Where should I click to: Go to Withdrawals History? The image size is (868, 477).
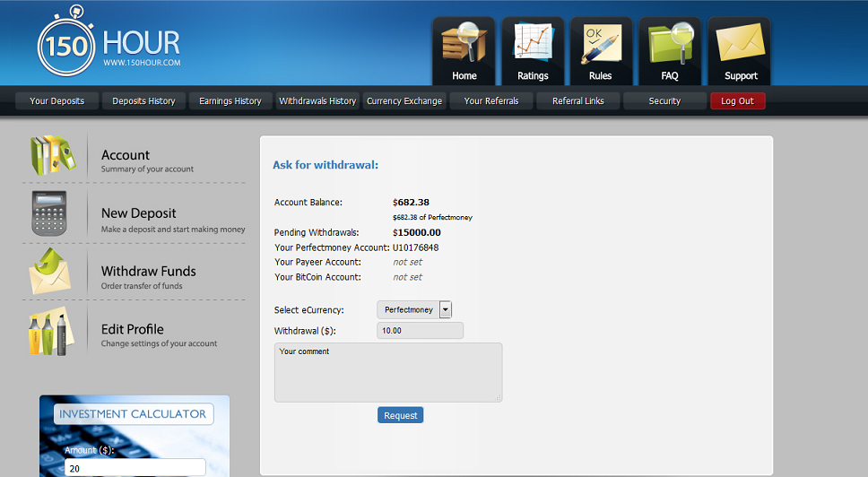[317, 101]
